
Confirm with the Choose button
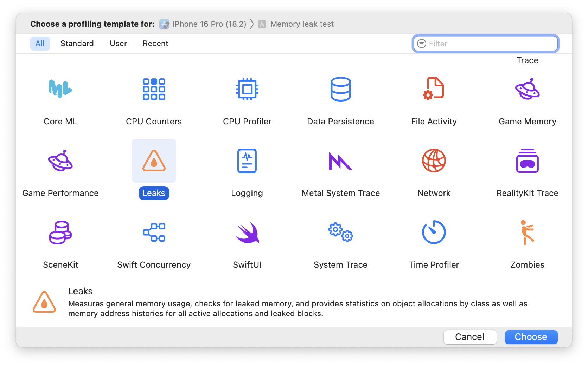531,337
